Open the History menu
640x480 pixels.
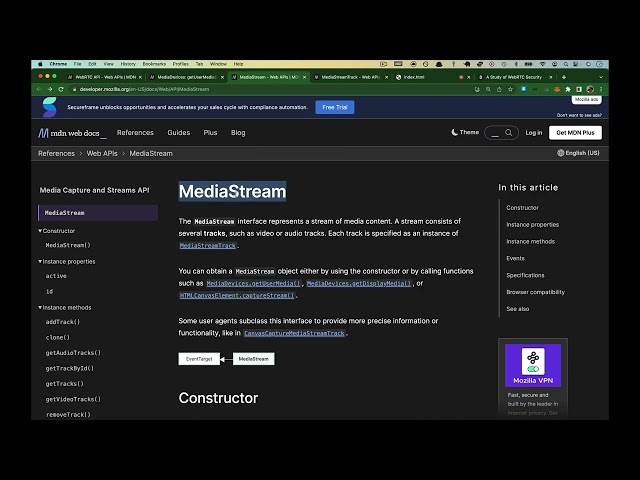coord(128,64)
